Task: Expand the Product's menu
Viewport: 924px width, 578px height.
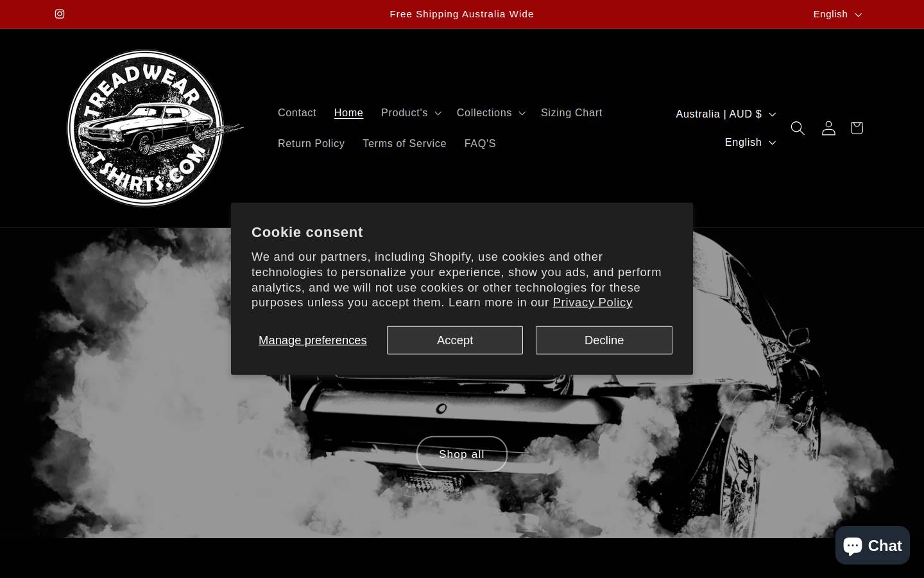Action: [411, 112]
